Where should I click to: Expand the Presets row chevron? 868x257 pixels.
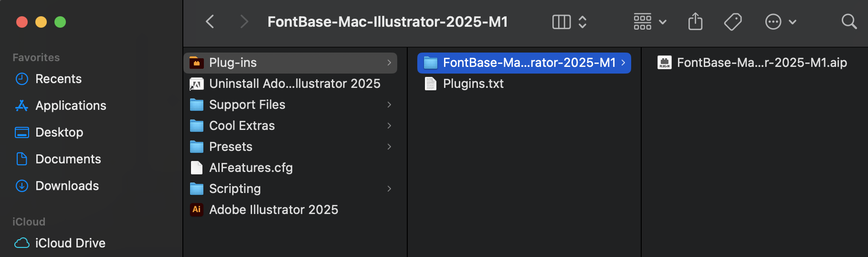tap(389, 147)
